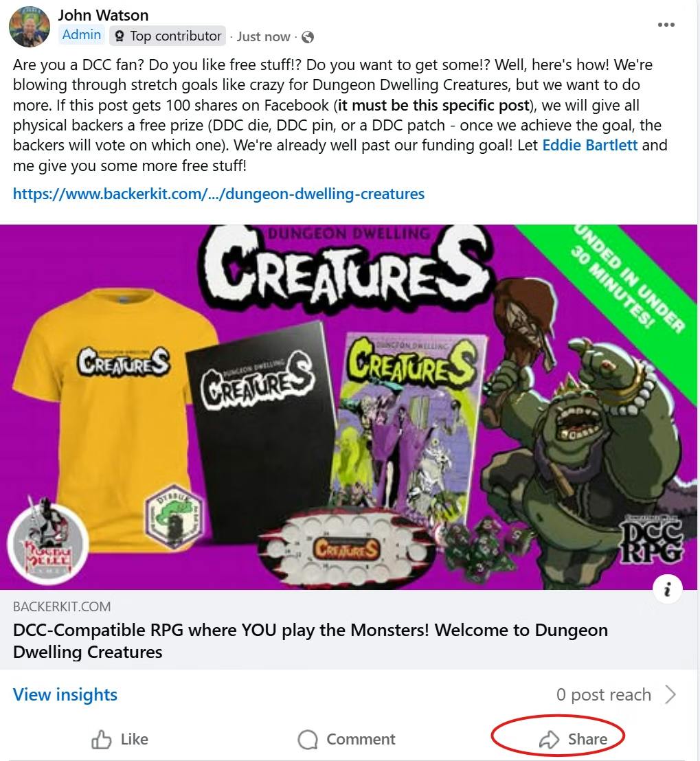The width and height of the screenshot is (700, 761).
Task: Like the post with thumbs-up icon
Action: pyautogui.click(x=102, y=740)
